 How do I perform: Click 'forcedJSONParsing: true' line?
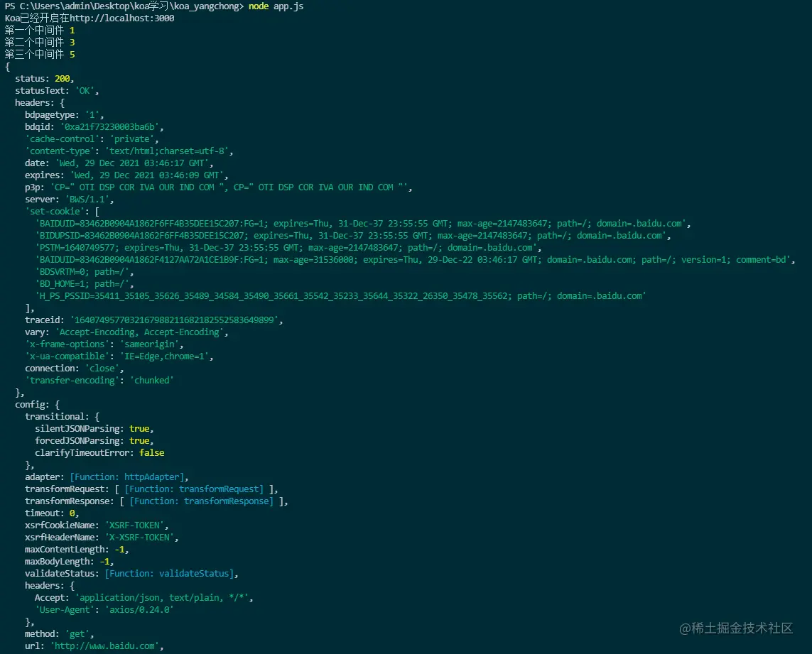tap(94, 441)
